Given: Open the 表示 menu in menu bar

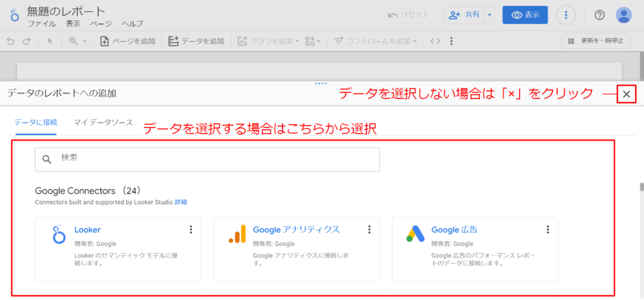Looking at the screenshot, I should 73,24.
